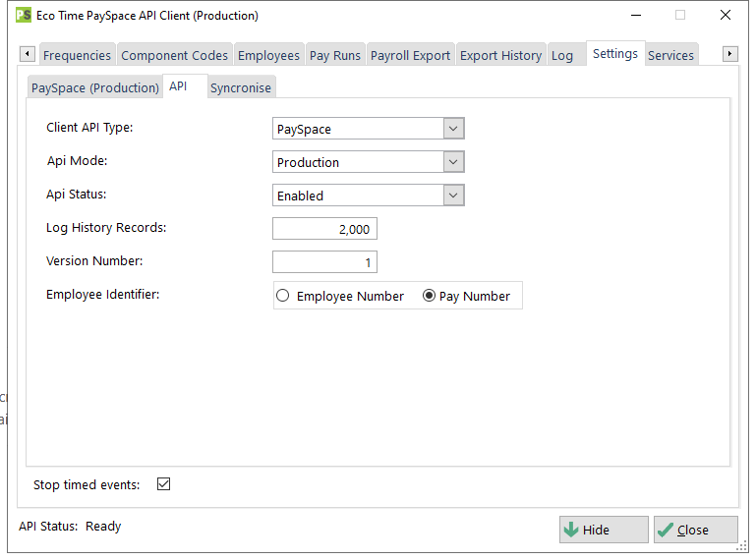Click the 'API Status:' label in the status bar
Screen dimensions: 756x560
click(48, 526)
